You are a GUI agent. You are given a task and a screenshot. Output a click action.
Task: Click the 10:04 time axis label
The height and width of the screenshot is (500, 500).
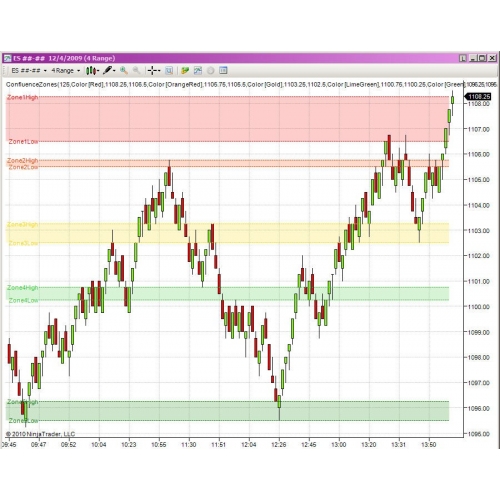click(x=99, y=444)
